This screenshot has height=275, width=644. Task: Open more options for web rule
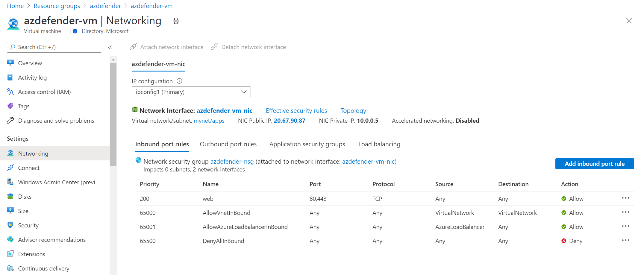625,198
